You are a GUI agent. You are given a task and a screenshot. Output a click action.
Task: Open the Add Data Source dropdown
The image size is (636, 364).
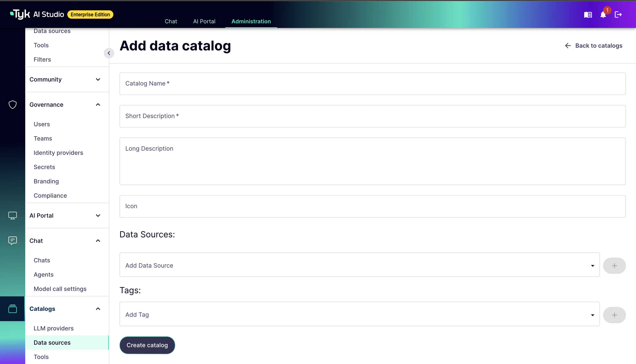(x=592, y=265)
